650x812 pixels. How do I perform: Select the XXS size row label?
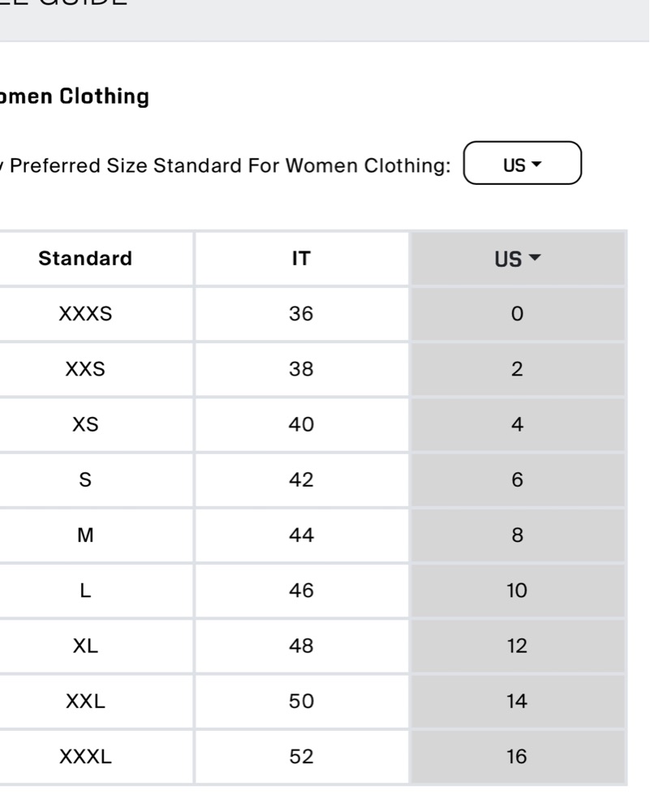85,369
